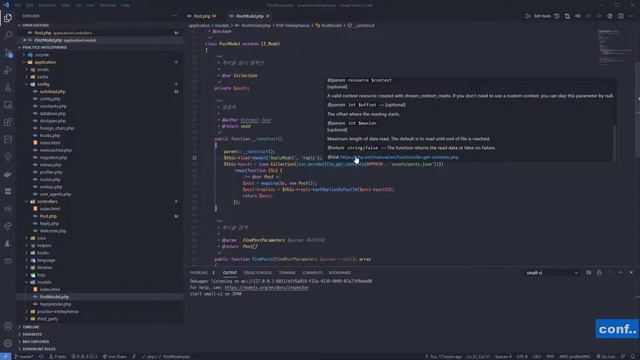The width and height of the screenshot is (640, 360).
Task: Open the Terminal menu in menu bar
Action: [108, 5]
